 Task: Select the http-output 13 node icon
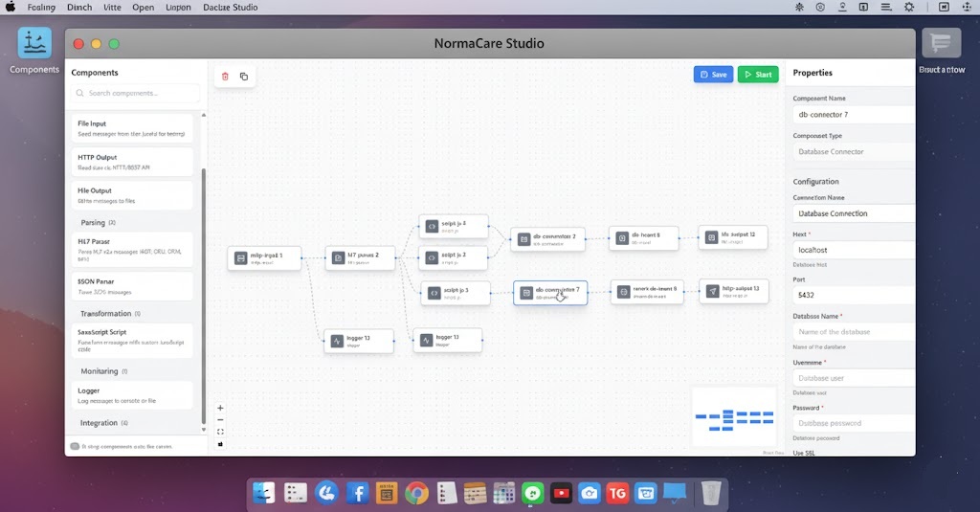(x=713, y=291)
